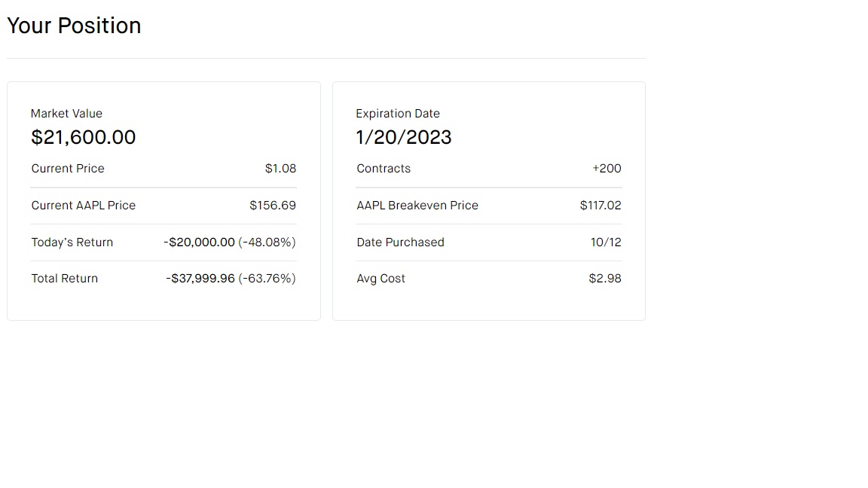Click the $2.98 average cost value
Image resolution: width=868 pixels, height=488 pixels.
[605, 279]
